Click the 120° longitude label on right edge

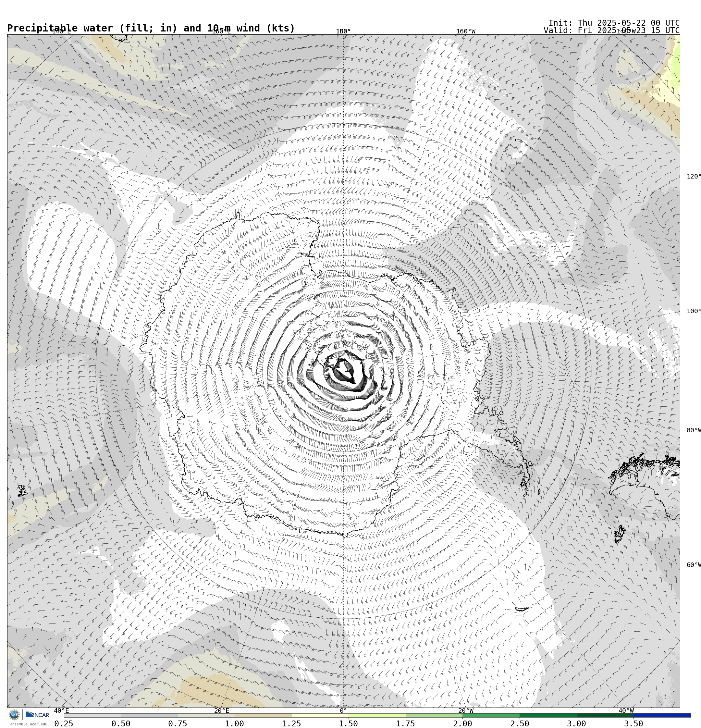tap(694, 177)
